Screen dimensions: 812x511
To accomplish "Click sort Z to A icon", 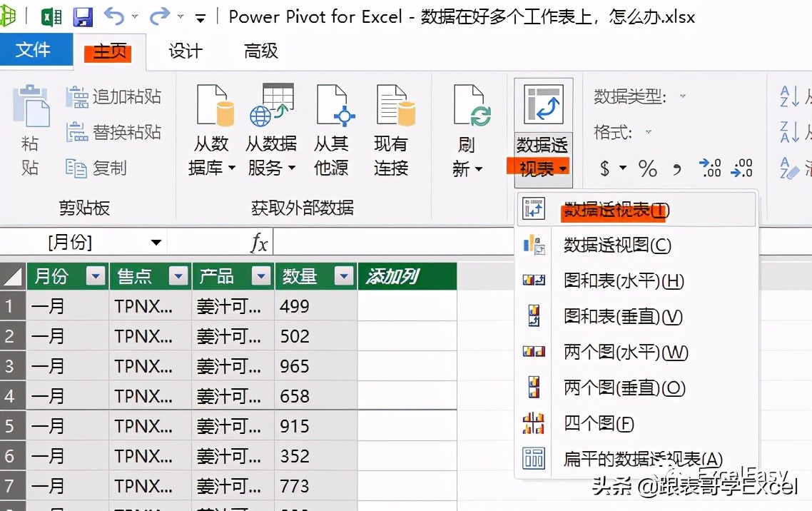I will tap(789, 132).
